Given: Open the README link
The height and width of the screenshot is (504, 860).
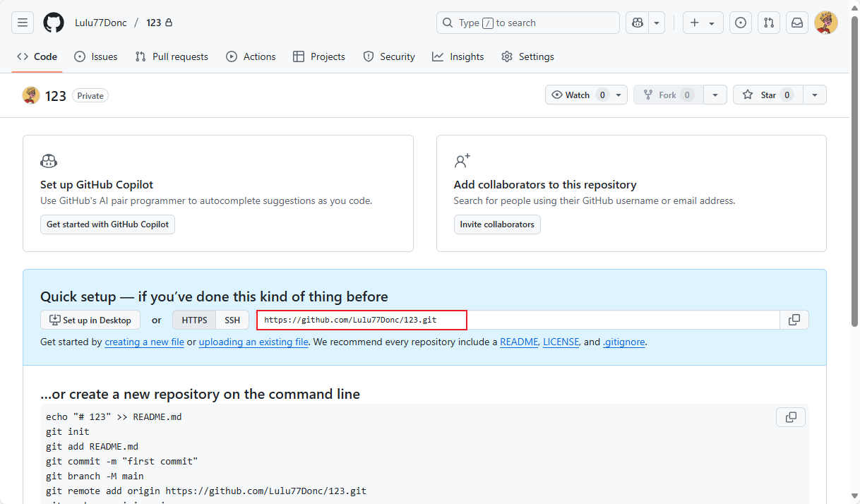Looking at the screenshot, I should (x=519, y=342).
